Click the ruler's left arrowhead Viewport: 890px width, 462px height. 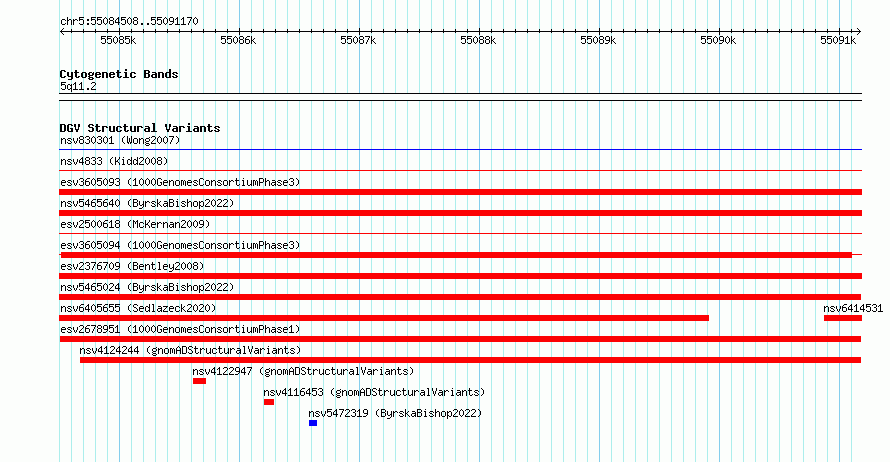click(x=62, y=32)
